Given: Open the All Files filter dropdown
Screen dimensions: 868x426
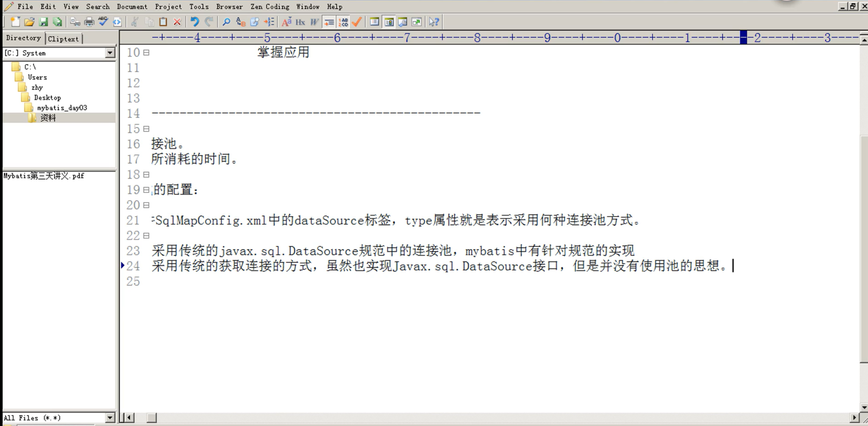Looking at the screenshot, I should point(110,418).
